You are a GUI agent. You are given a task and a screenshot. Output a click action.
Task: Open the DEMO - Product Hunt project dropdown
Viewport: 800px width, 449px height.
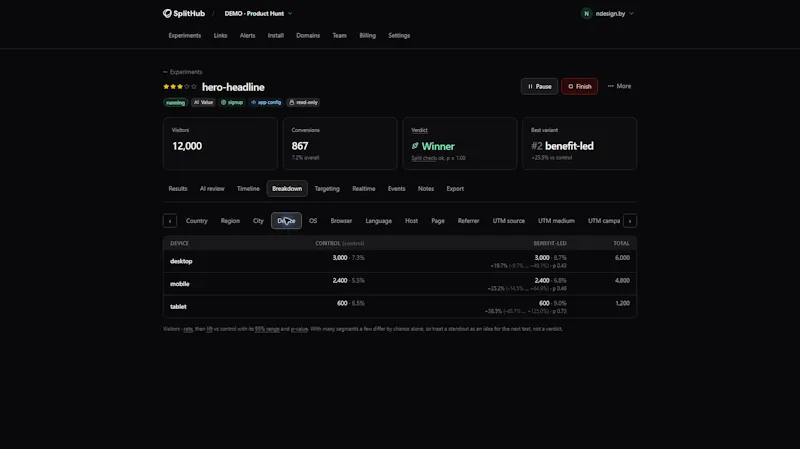click(258, 14)
